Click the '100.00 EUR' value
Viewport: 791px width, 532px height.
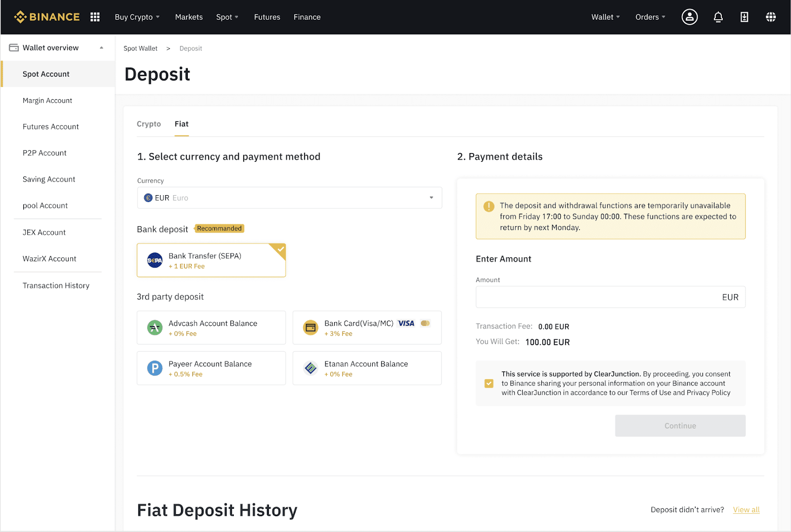pyautogui.click(x=547, y=342)
